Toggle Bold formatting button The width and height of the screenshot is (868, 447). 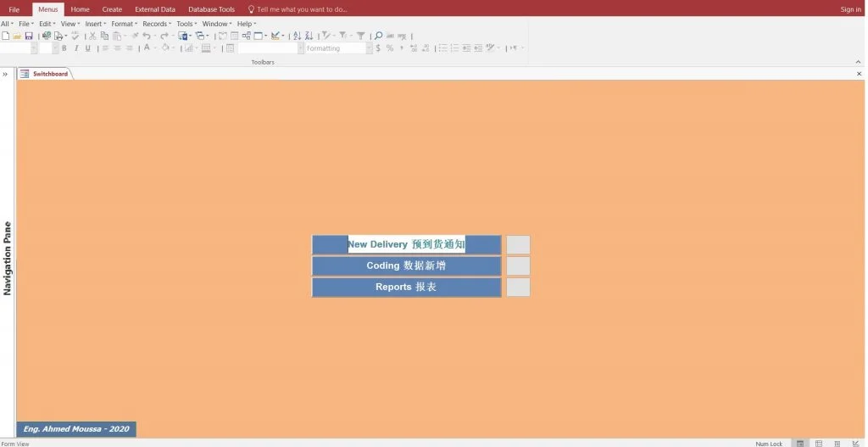point(64,48)
